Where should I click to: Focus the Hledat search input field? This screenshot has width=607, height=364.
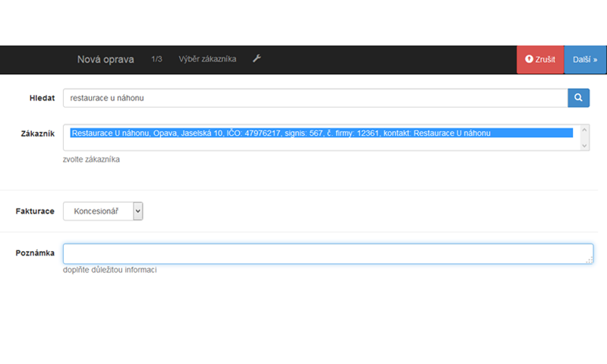coord(315,98)
